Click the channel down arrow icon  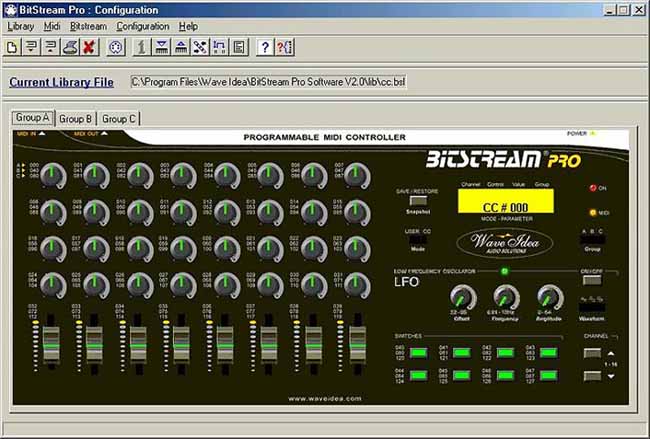click(x=611, y=376)
